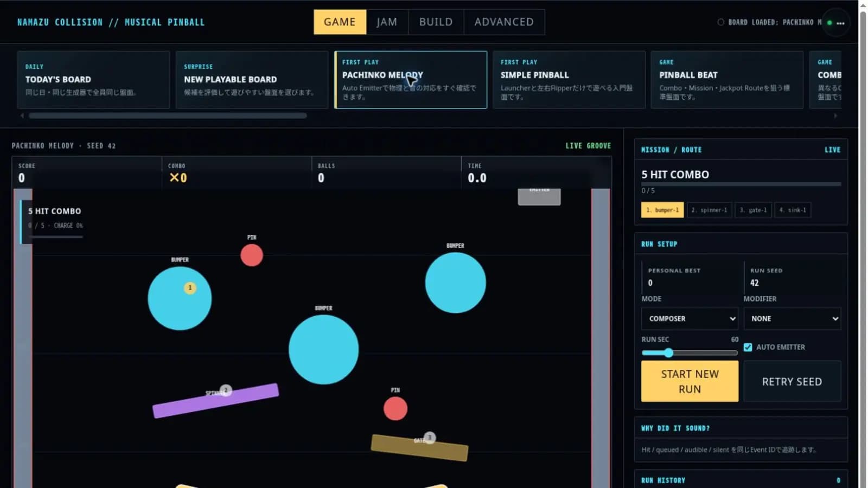Select the TODAY'S BOARD daily card
The height and width of the screenshot is (488, 868).
coord(93,80)
